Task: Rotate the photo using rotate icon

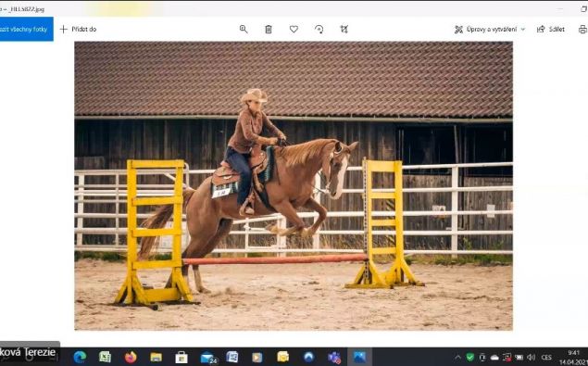Action: (x=319, y=30)
